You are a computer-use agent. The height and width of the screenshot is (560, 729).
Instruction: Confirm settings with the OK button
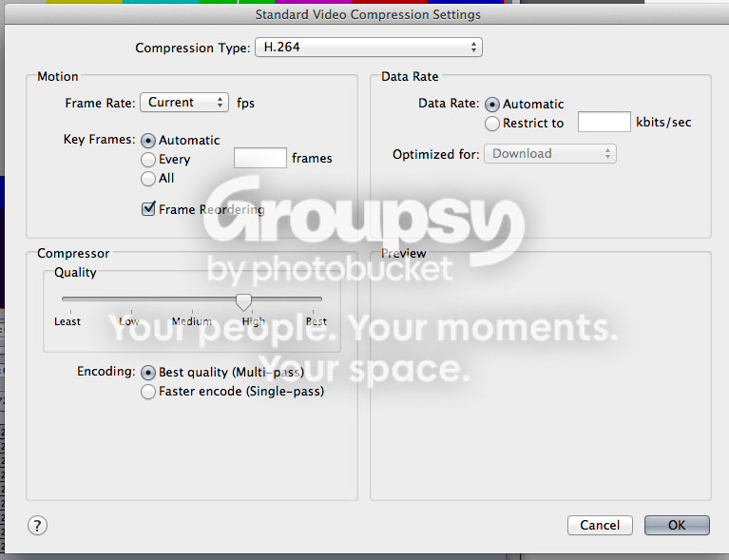(x=677, y=525)
